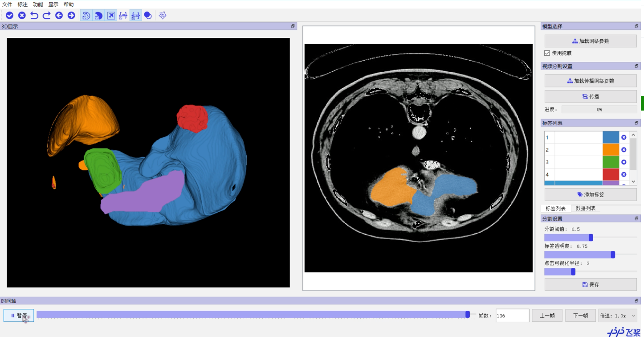Switch to the 标签列表 tab
Image resolution: width=644 pixels, height=337 pixels.
pyautogui.click(x=555, y=208)
